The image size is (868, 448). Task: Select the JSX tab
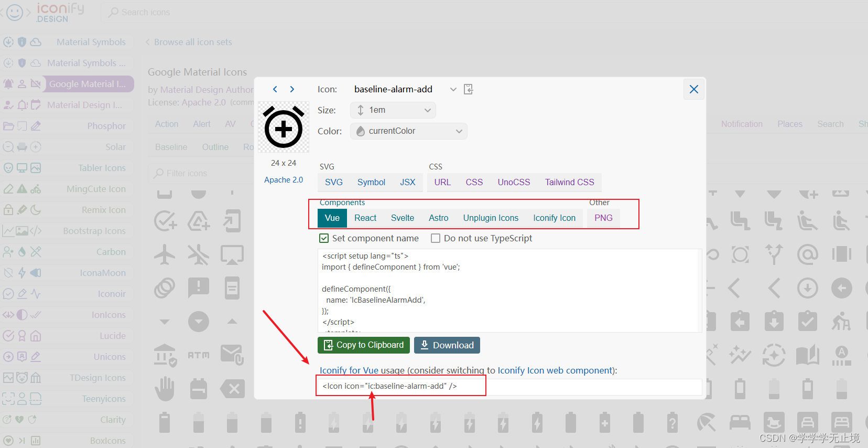click(408, 182)
